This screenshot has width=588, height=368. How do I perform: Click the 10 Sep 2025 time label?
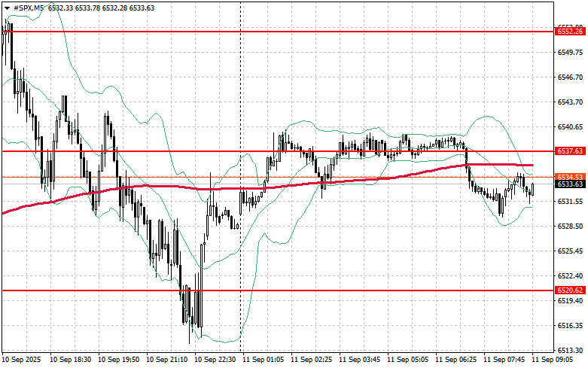[21, 360]
